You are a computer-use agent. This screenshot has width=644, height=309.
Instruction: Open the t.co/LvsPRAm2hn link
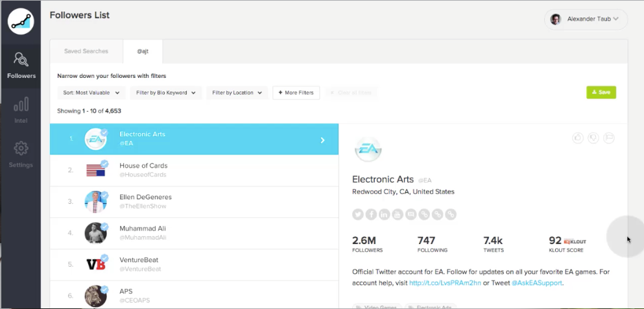point(445,282)
